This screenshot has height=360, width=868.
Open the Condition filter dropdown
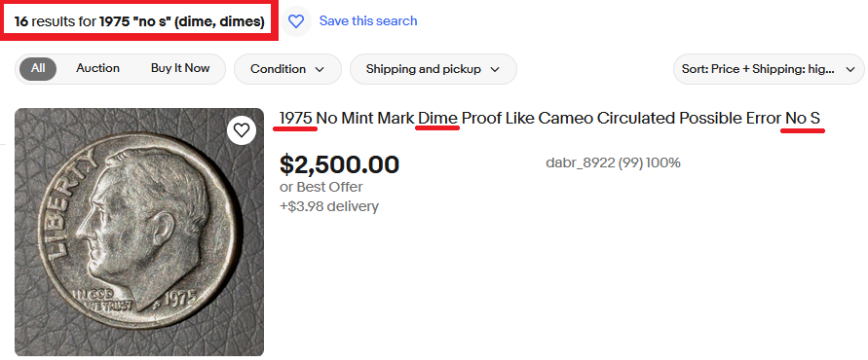pyautogui.click(x=287, y=69)
